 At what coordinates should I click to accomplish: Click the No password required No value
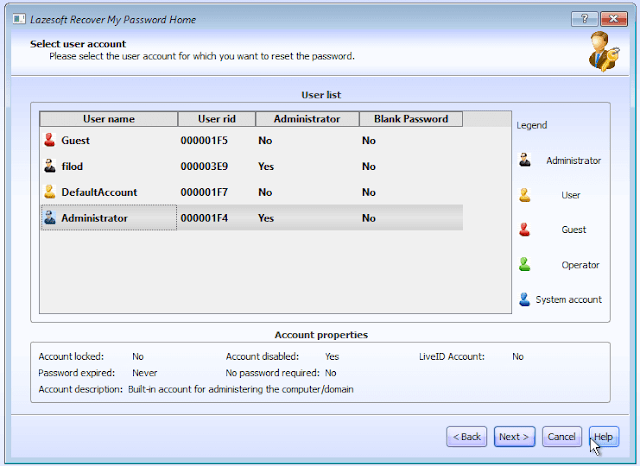click(331, 373)
